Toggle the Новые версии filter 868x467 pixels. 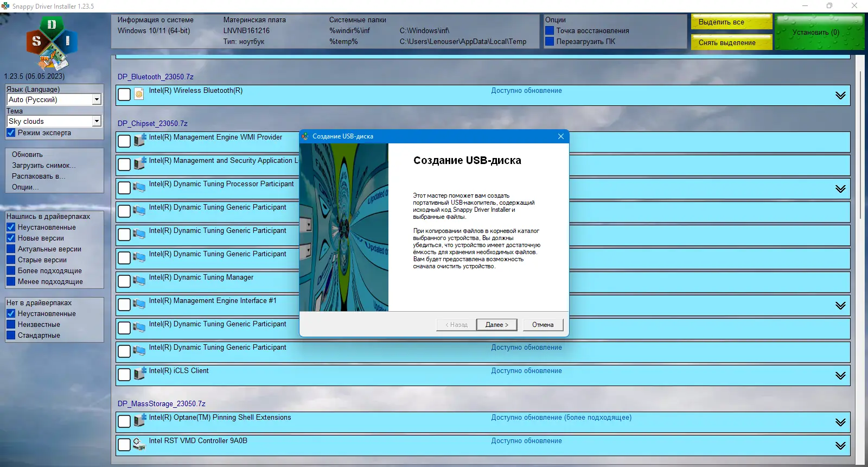click(11, 238)
